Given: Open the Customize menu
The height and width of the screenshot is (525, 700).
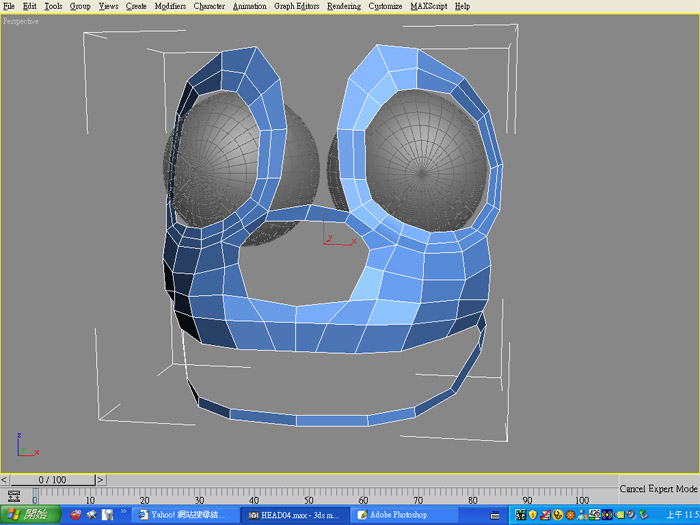Looking at the screenshot, I should pos(385,6).
